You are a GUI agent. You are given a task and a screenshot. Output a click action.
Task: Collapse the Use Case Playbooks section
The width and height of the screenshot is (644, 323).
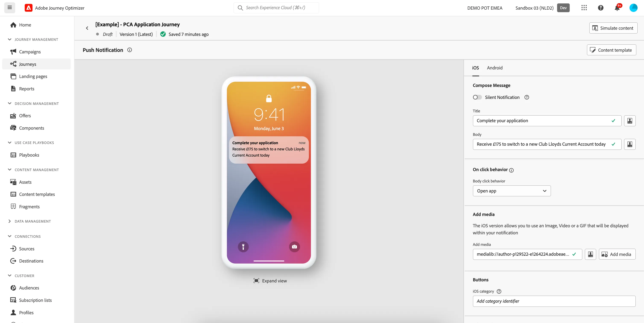pyautogui.click(x=10, y=143)
